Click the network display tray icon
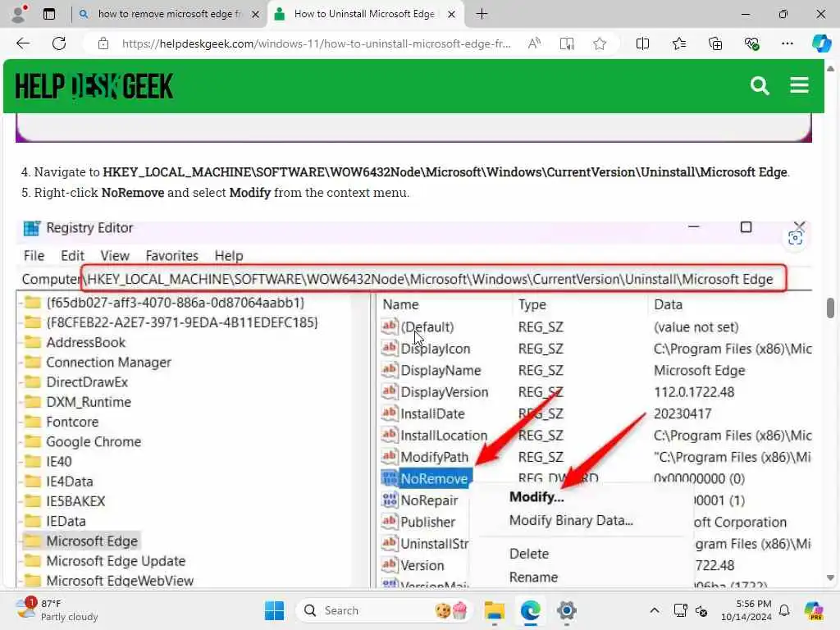The width and height of the screenshot is (840, 630). [x=680, y=610]
